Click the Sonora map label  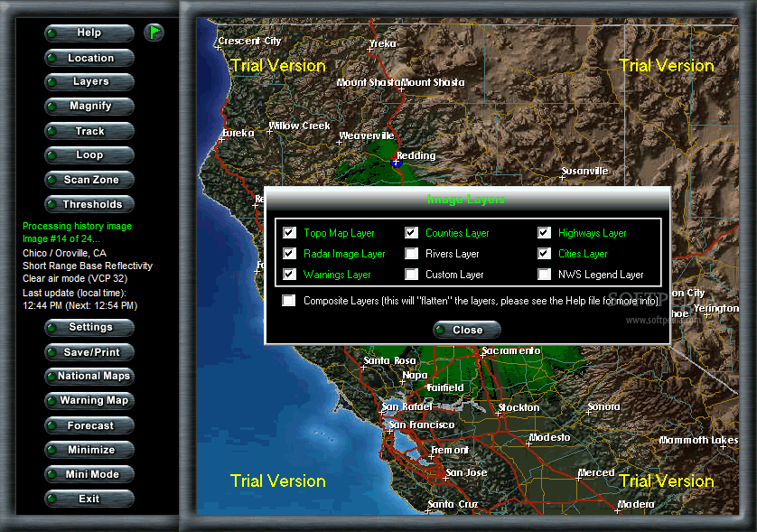point(603,407)
